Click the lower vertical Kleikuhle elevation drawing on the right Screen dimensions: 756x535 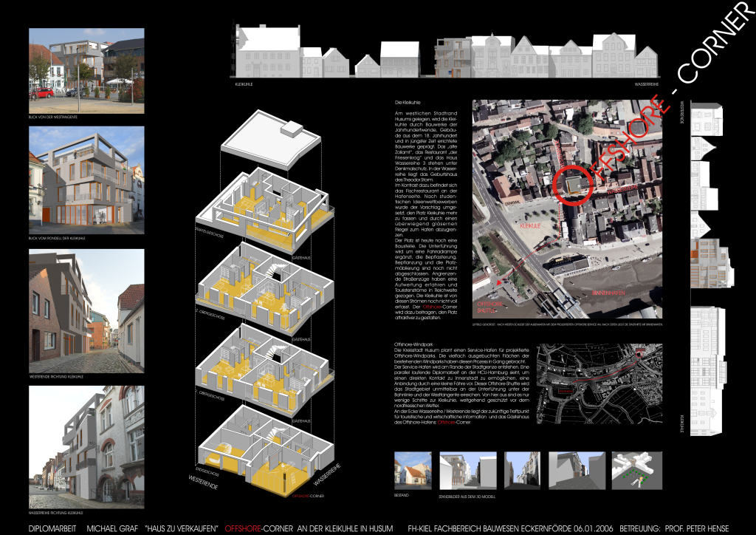tap(708, 370)
